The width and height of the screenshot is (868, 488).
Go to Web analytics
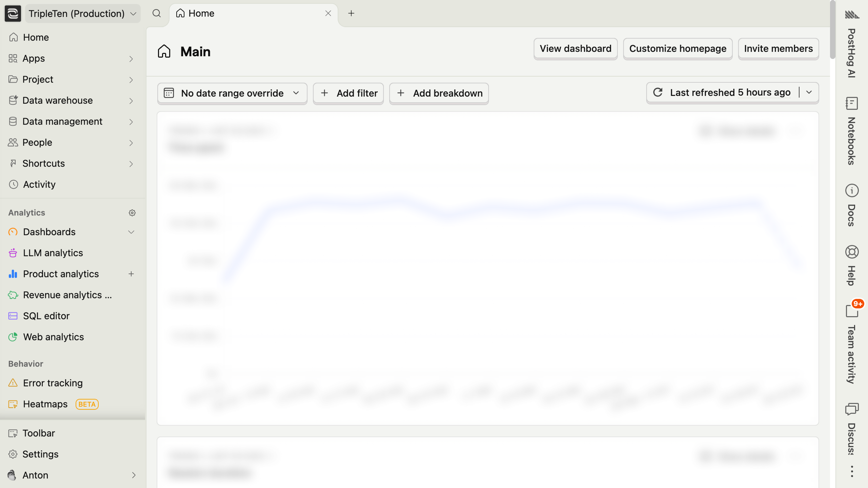[53, 337]
